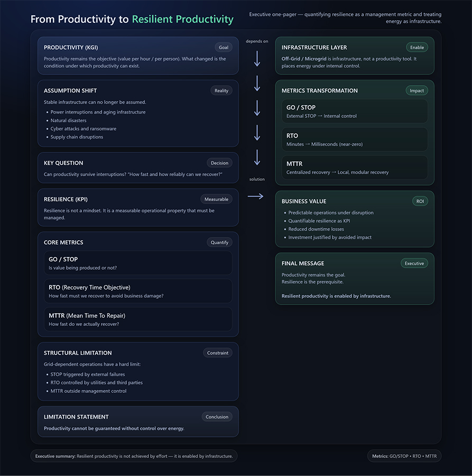This screenshot has height=476, width=472.
Task: Click the right-pointing arrow below the "solution" label
Action: [256, 196]
